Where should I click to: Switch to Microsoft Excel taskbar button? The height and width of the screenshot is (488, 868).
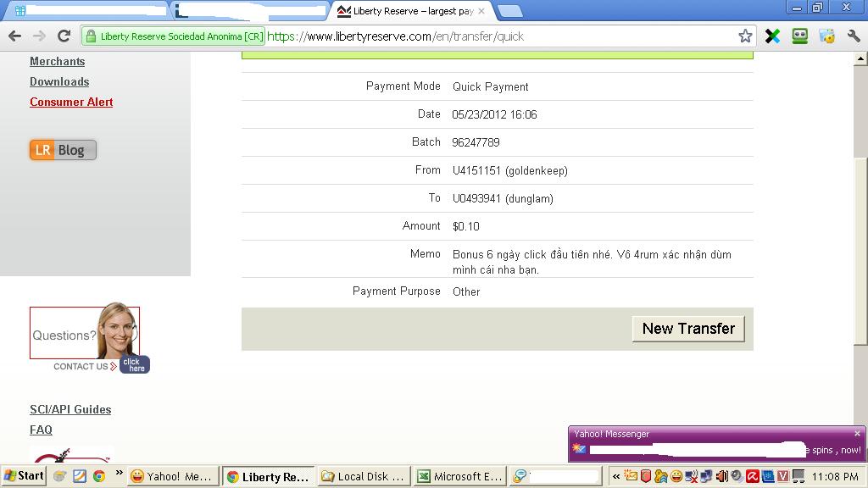click(460, 476)
